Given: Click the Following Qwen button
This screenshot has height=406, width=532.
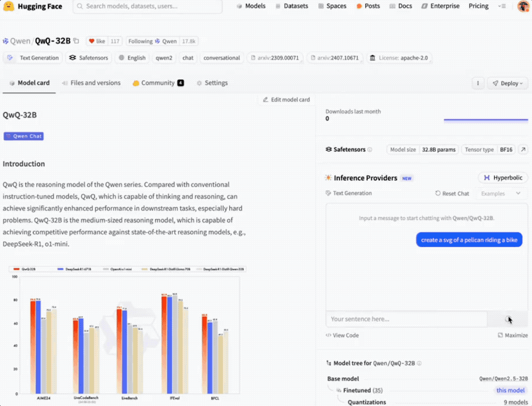Looking at the screenshot, I should click(152, 41).
